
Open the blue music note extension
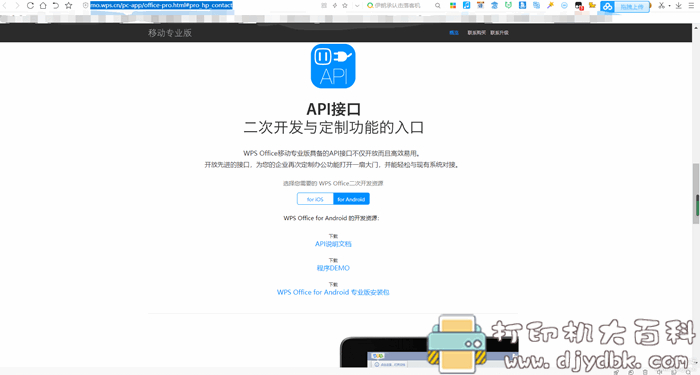(x=467, y=5)
